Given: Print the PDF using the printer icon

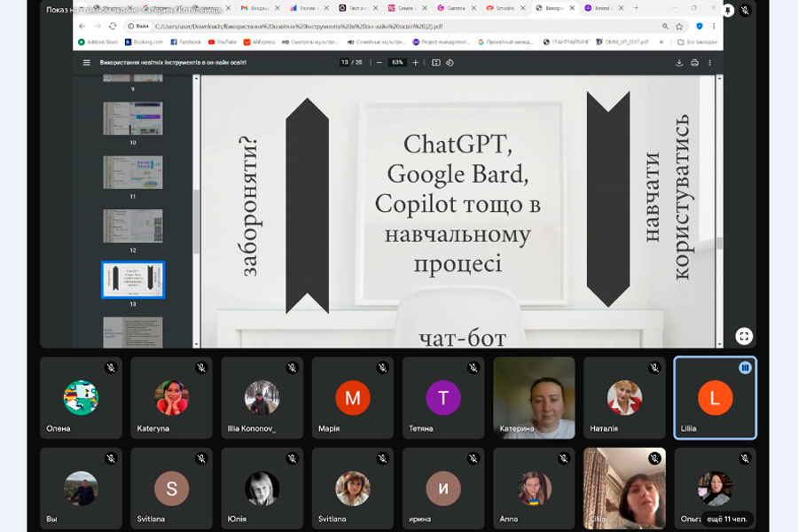Looking at the screenshot, I should [694, 63].
